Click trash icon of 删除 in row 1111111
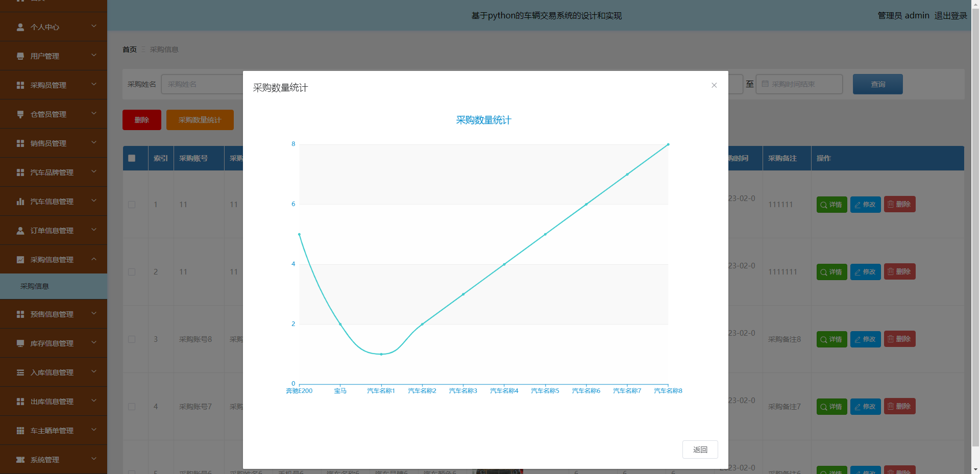Image resolution: width=980 pixels, height=474 pixels. click(x=891, y=271)
